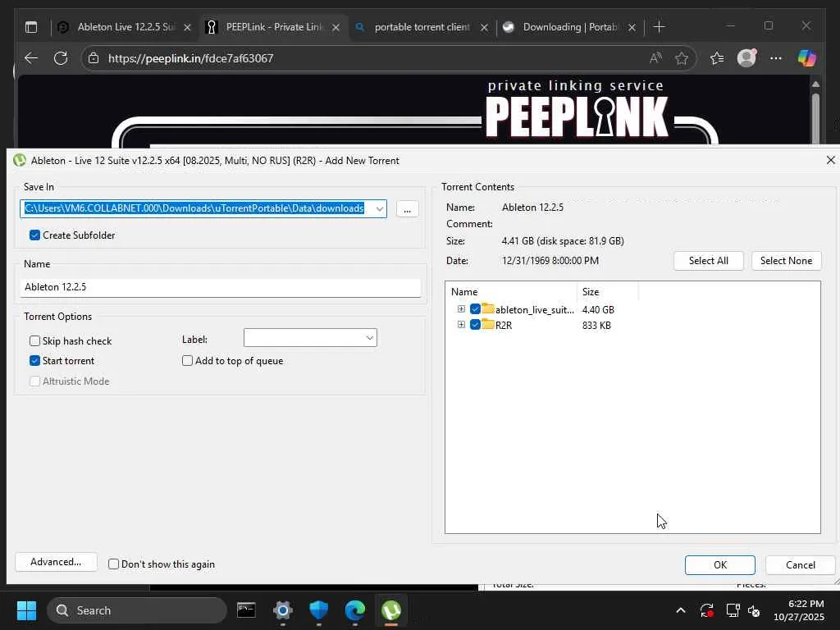Expand the R2R folder tree

461,325
